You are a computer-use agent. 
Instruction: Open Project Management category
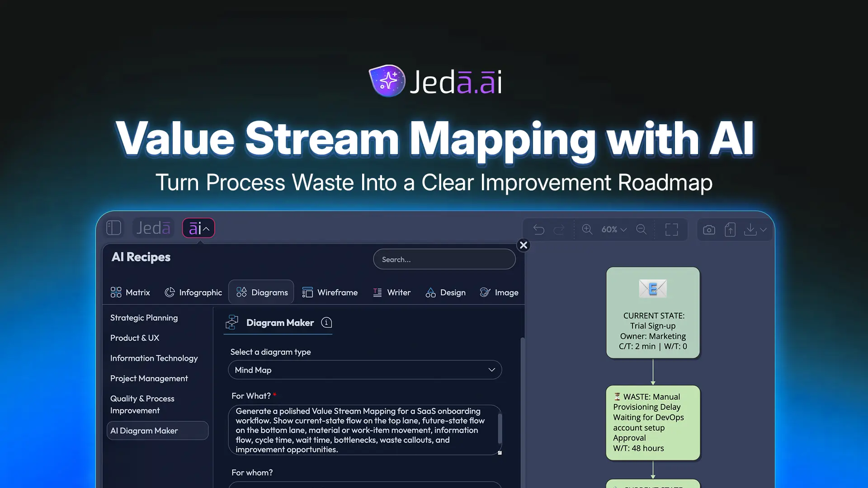(149, 378)
